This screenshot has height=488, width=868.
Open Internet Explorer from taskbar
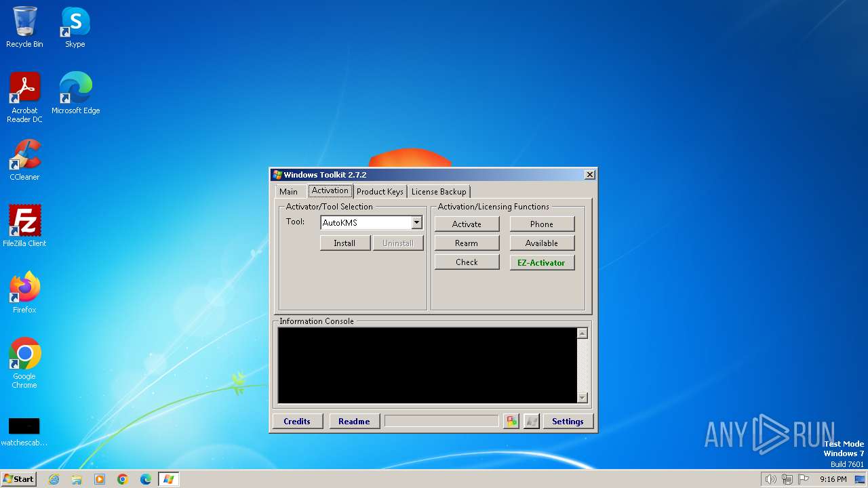click(x=54, y=479)
